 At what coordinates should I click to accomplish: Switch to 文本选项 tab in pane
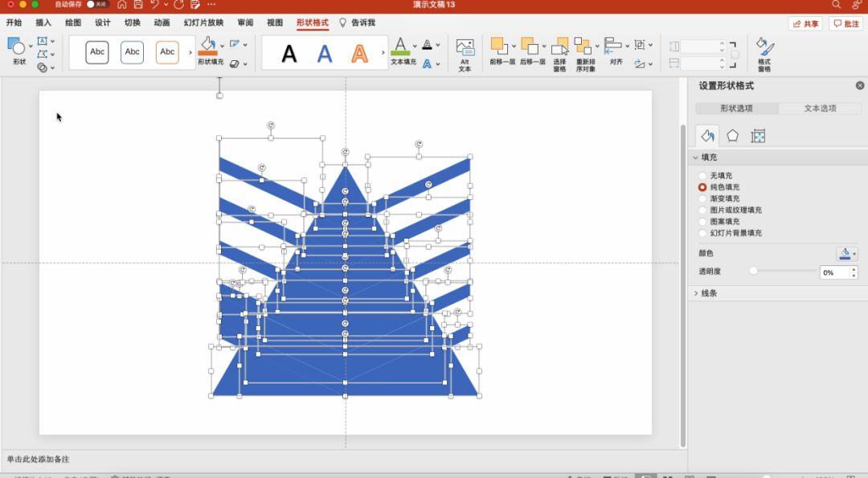820,108
